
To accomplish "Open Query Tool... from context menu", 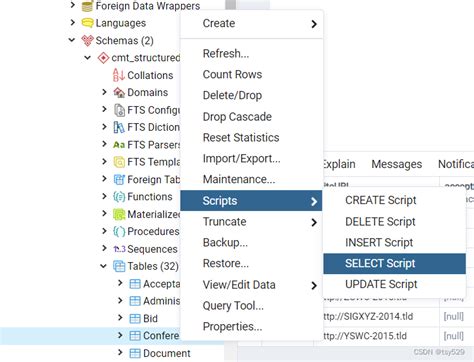I will coord(251,305).
